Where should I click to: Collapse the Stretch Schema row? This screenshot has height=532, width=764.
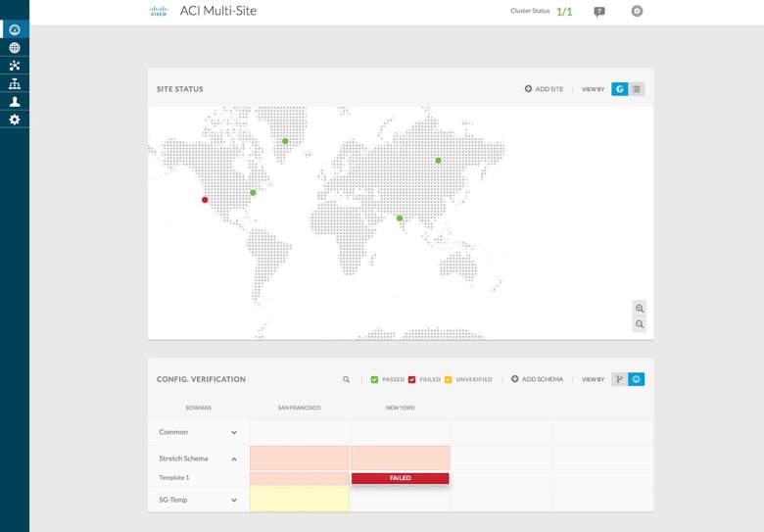click(x=234, y=459)
